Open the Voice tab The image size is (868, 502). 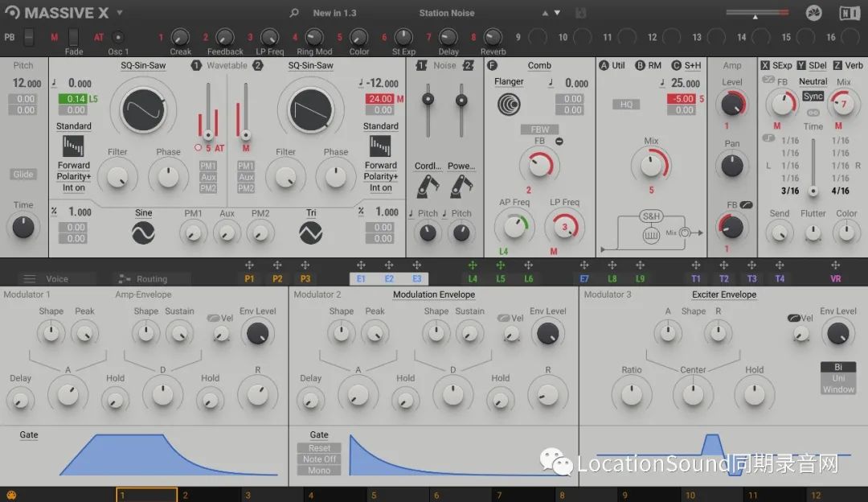point(56,279)
